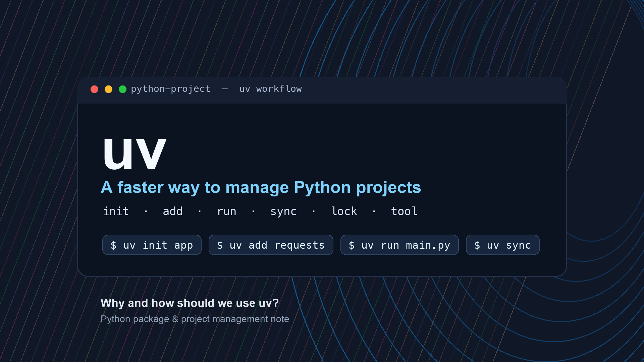
Task: Click 'Why and how should we use uv?' heading
Action: (190, 303)
